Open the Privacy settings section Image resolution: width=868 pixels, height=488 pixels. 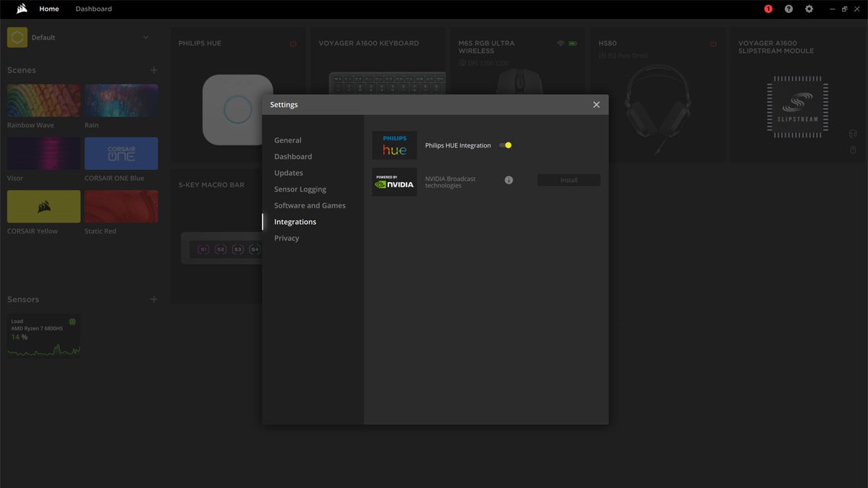[286, 238]
